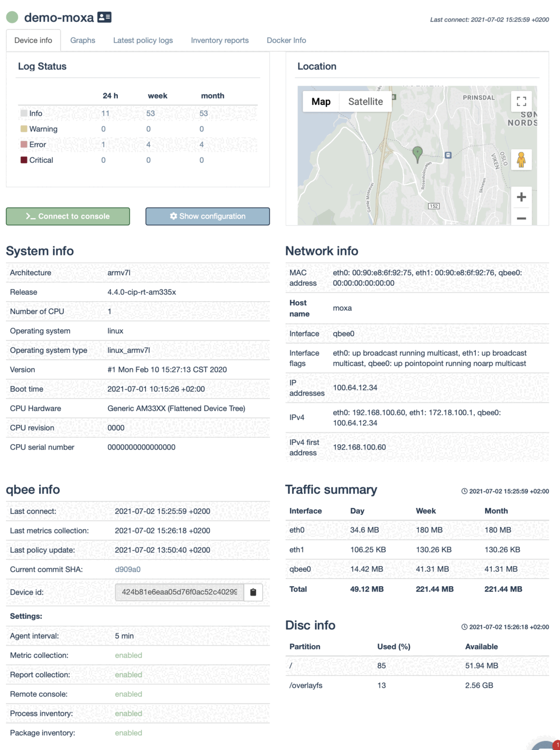Screen dimensions: 560x750
Task: Open the Graphs tab
Action: [83, 40]
